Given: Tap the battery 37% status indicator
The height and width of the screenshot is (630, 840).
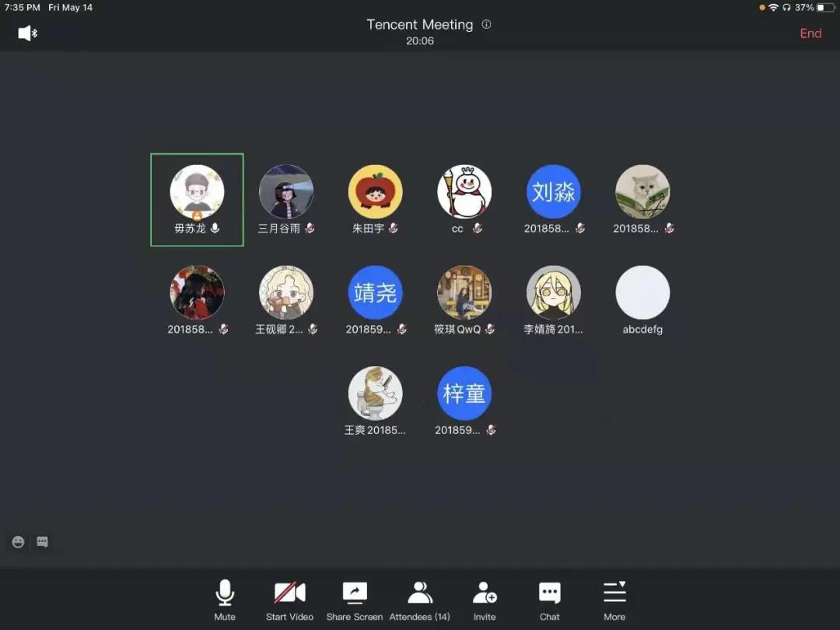Looking at the screenshot, I should tap(814, 8).
